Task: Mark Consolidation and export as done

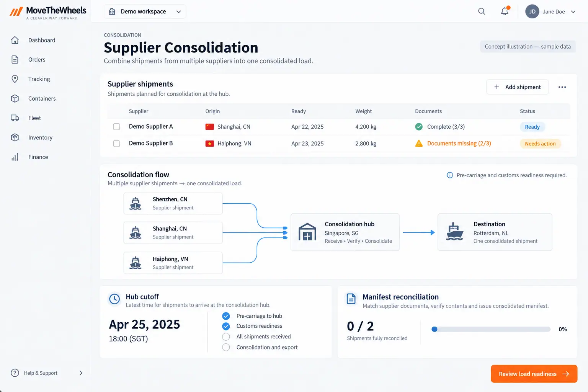Action: (226, 348)
